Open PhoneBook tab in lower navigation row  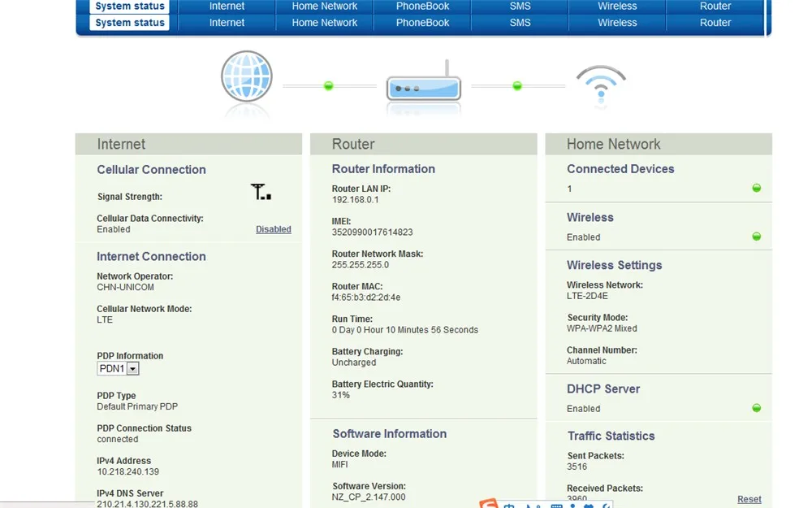coord(422,23)
